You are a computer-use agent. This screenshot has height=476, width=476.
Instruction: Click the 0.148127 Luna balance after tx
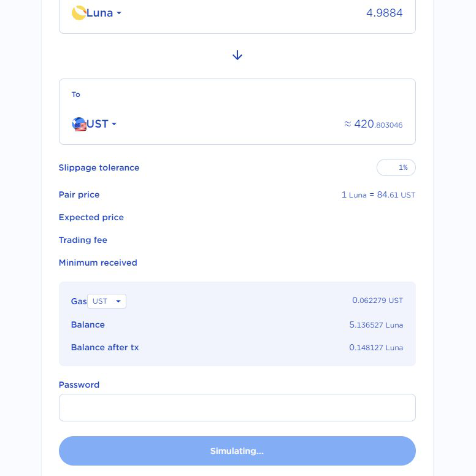pos(376,347)
